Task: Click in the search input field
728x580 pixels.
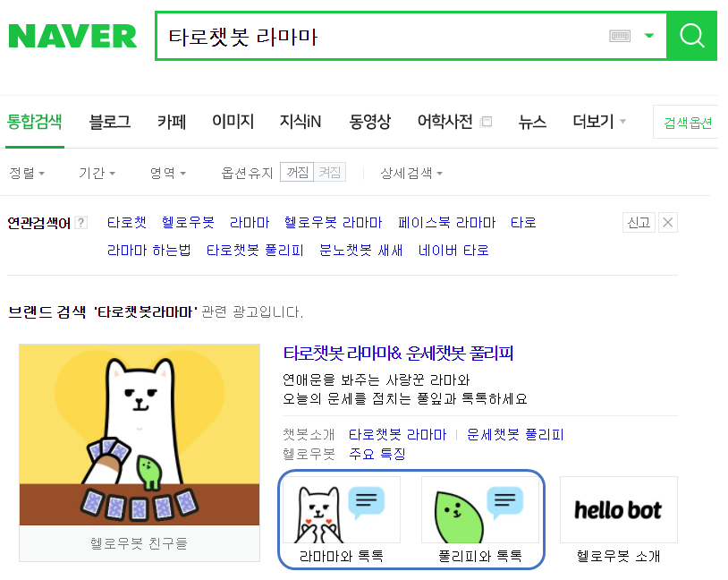Action: pyautogui.click(x=381, y=36)
